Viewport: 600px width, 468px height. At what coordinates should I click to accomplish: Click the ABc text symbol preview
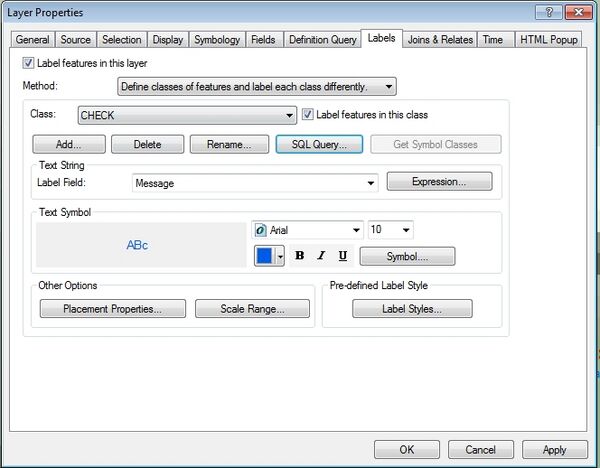pyautogui.click(x=138, y=245)
